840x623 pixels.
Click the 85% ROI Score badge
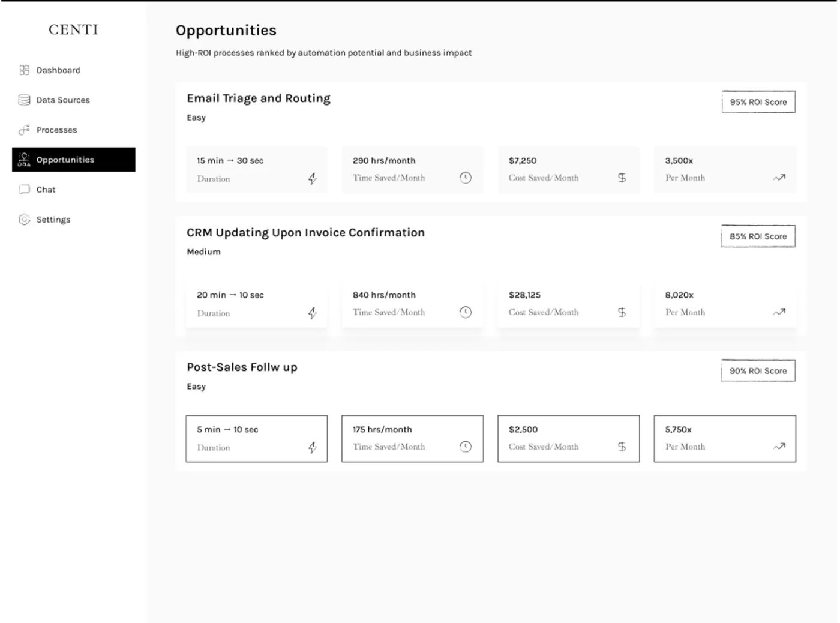pyautogui.click(x=758, y=236)
